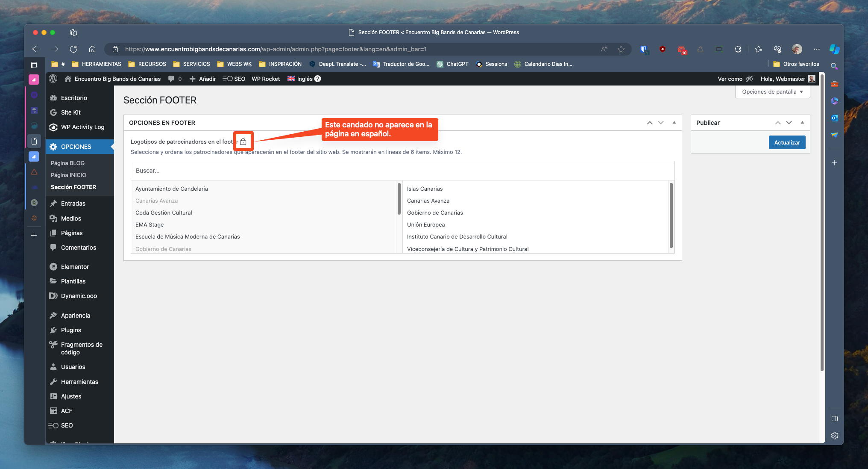Open sidebar search magnifier icon
868x469 pixels.
point(834,66)
